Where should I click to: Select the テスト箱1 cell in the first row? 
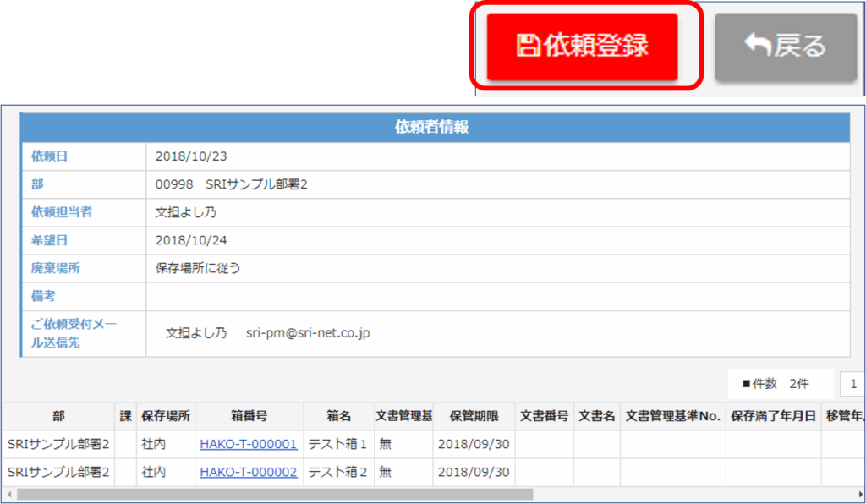[337, 444]
